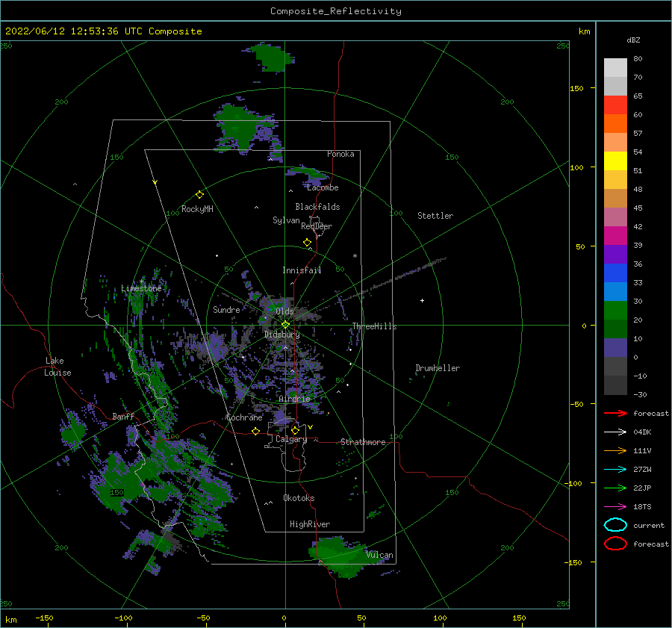Click the red forecast ellipse in legend
This screenshot has height=628, width=672.
pyautogui.click(x=615, y=544)
